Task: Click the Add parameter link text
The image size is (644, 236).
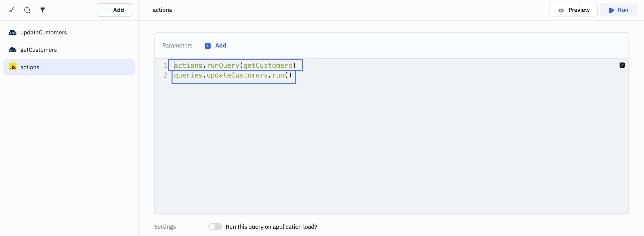Action: click(x=220, y=46)
